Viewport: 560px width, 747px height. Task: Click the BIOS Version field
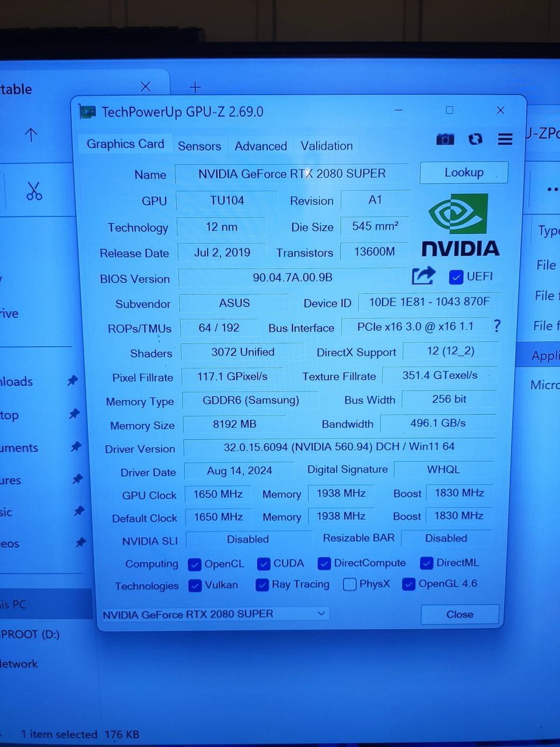click(292, 277)
